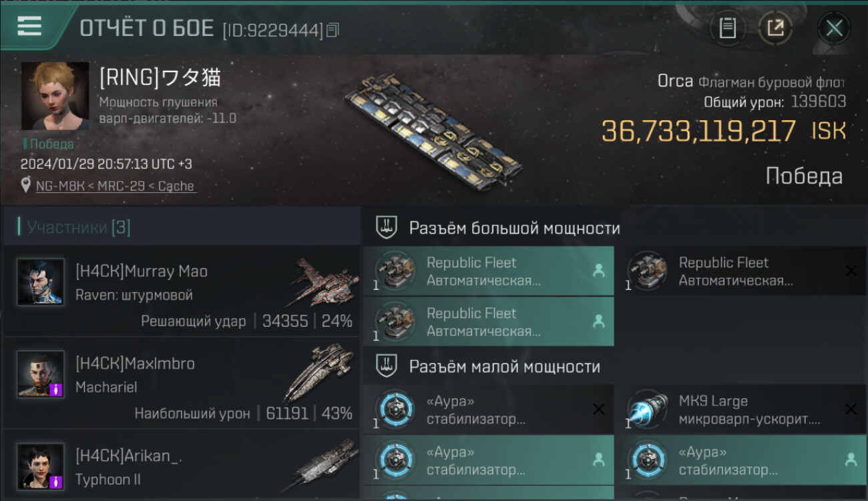Select first Republic Fleet autocannon module
868x501 pixels.
tap(489, 271)
